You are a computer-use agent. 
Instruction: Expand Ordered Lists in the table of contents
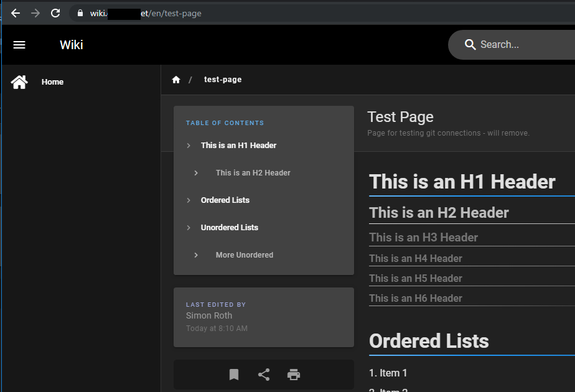click(188, 200)
